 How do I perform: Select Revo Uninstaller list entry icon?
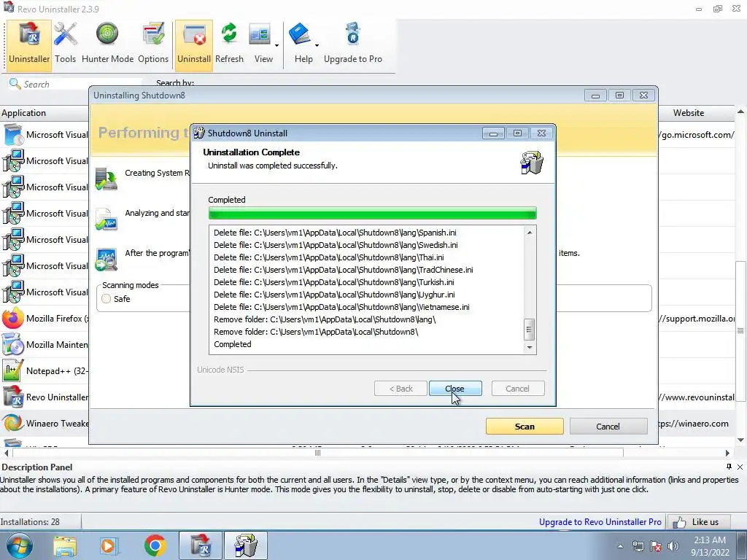click(13, 397)
